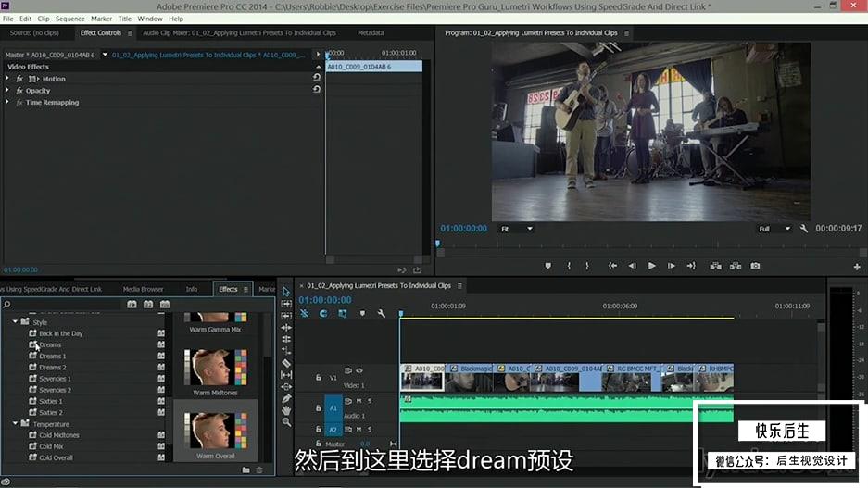Delete custom item trash icon in Effects panel
868x488 pixels.
[x=259, y=469]
